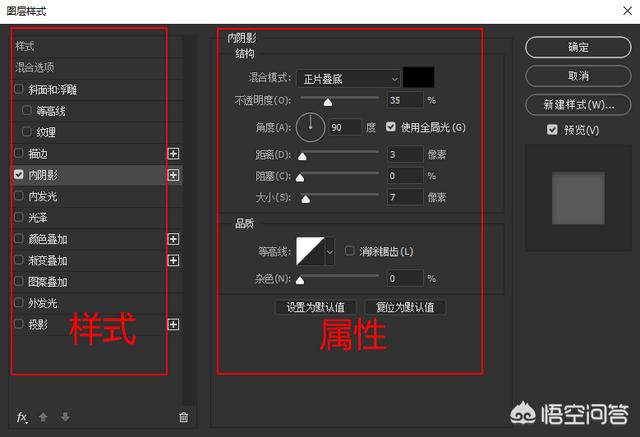Click the 杂色(N) slider handle
640x437 pixels.
300,280
